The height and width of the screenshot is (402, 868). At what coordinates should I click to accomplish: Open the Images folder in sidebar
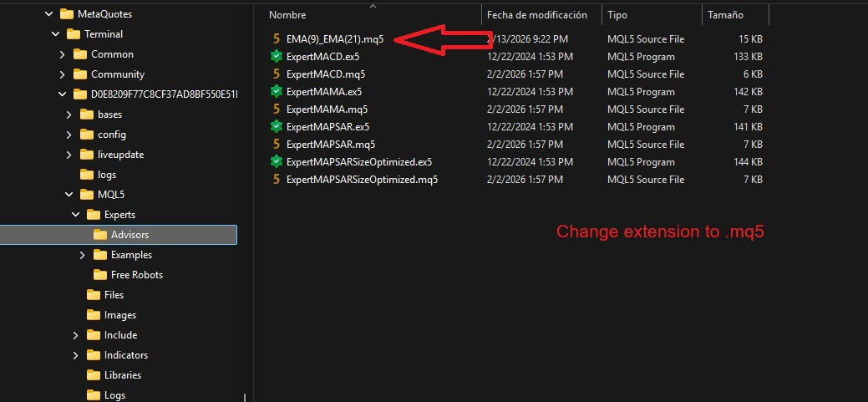[x=119, y=315]
